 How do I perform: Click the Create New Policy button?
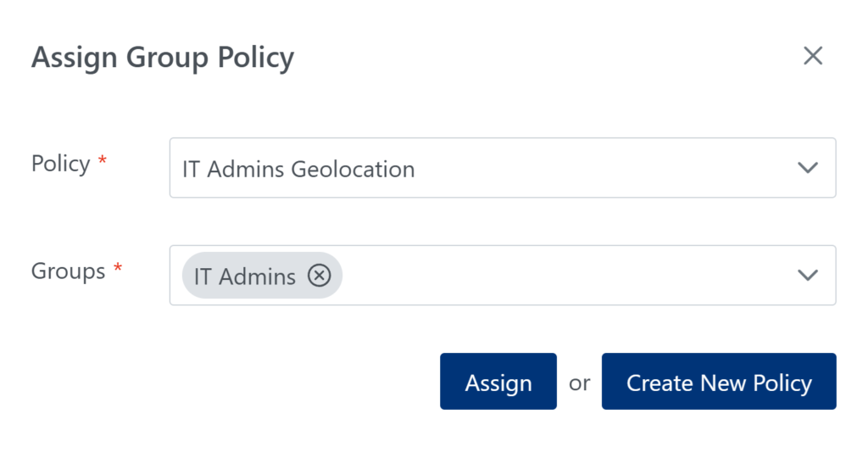719,382
